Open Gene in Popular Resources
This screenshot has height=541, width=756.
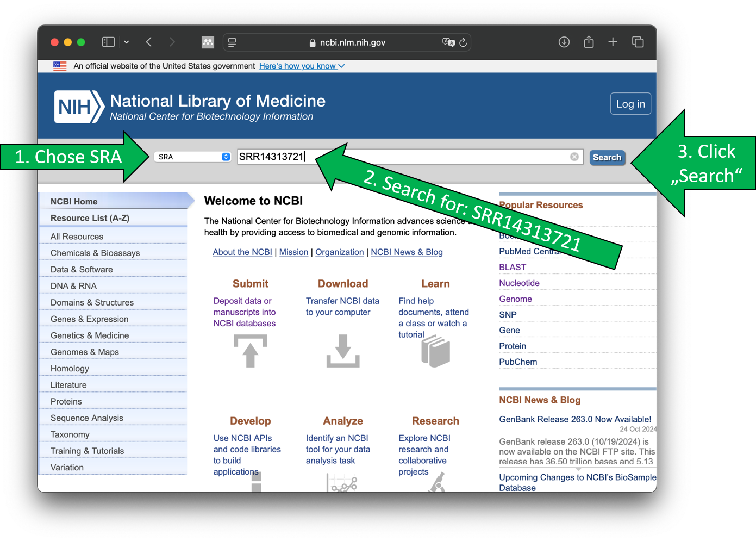(x=509, y=330)
